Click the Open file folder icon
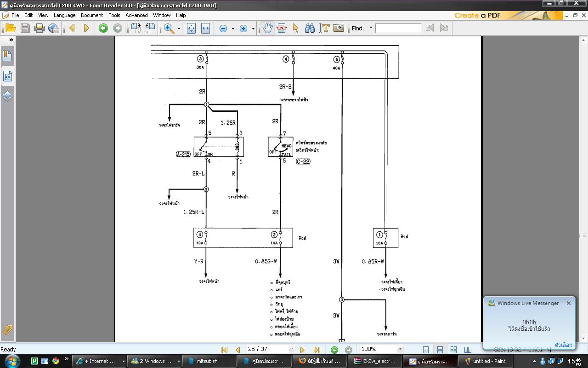This screenshot has height=368, width=588. tap(11, 29)
